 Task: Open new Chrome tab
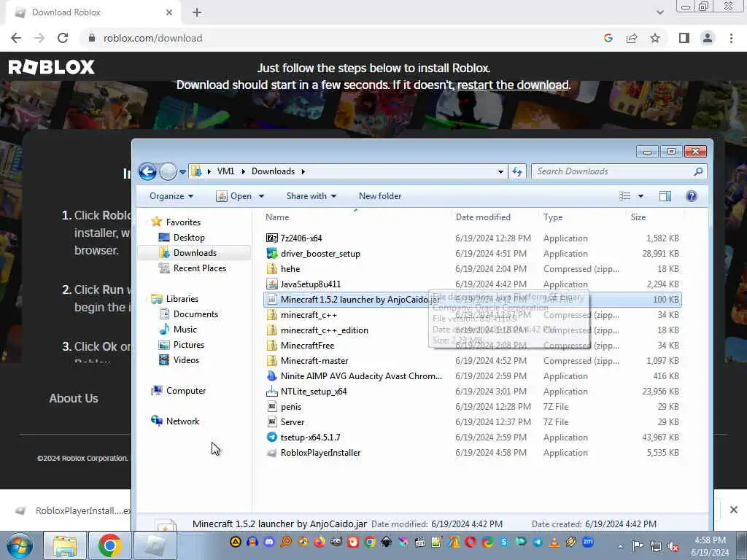197,12
